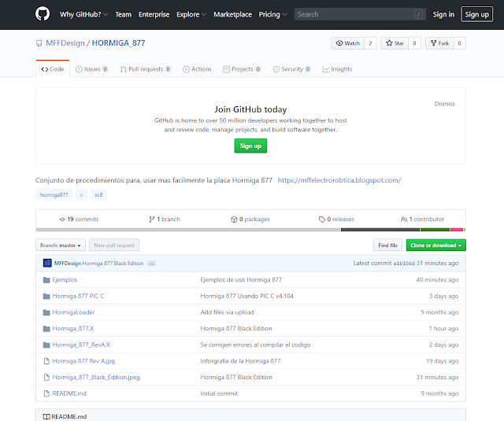This screenshot has height=421, width=504.
Task: Click the green segment of language bar
Action: tap(435, 230)
